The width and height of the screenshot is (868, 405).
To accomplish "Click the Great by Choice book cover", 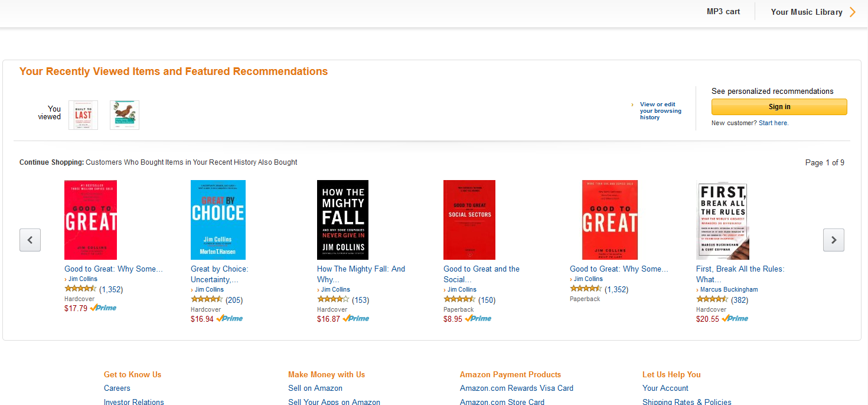I will click(218, 220).
